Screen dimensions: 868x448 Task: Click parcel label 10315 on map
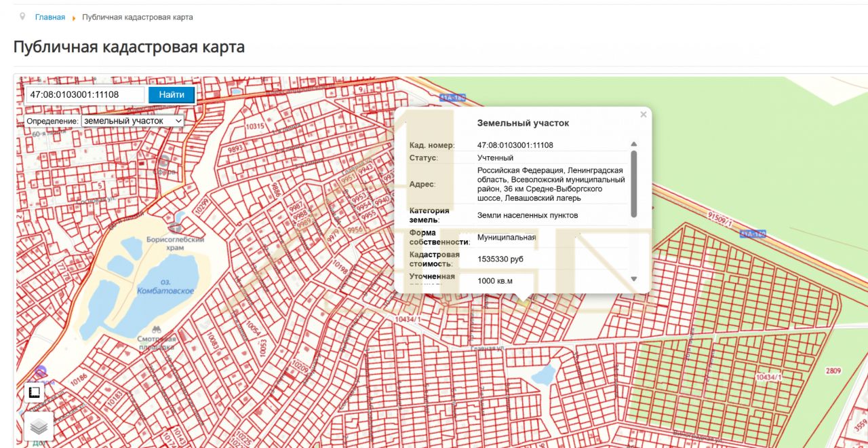pyautogui.click(x=255, y=126)
